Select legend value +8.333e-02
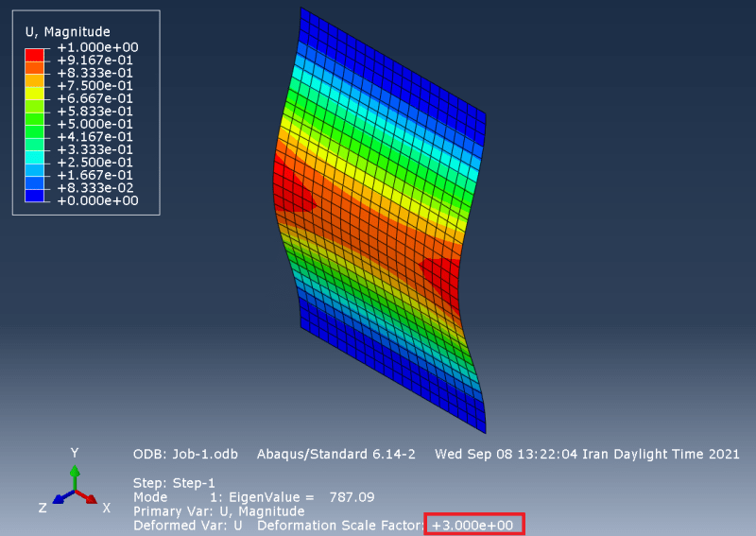The width and height of the screenshot is (756, 536). click(95, 188)
